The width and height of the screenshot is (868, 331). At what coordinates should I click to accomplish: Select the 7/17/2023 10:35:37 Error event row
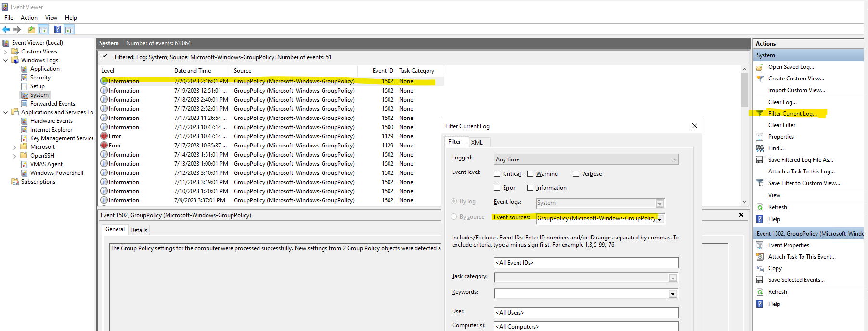[271, 146]
